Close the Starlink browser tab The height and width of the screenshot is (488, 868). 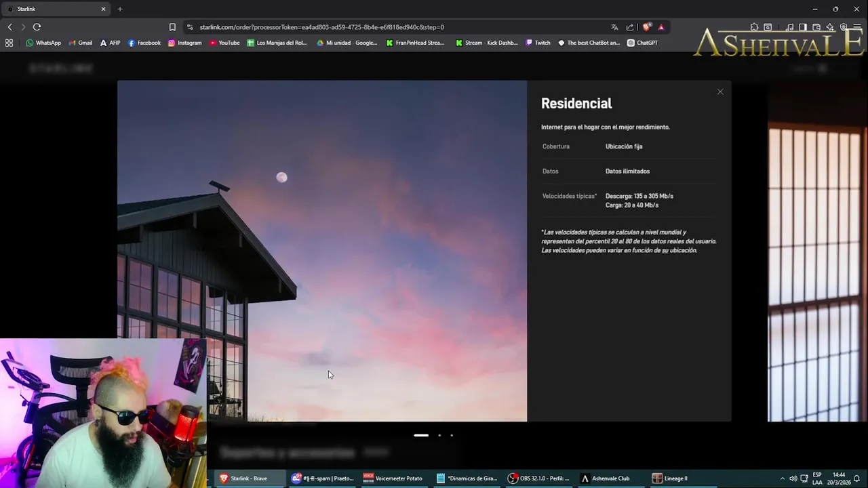[x=103, y=9]
